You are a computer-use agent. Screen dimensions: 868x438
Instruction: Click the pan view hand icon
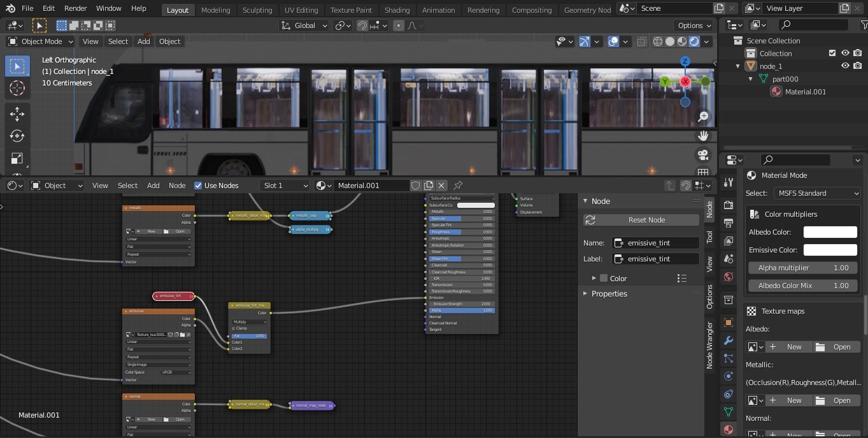point(703,136)
